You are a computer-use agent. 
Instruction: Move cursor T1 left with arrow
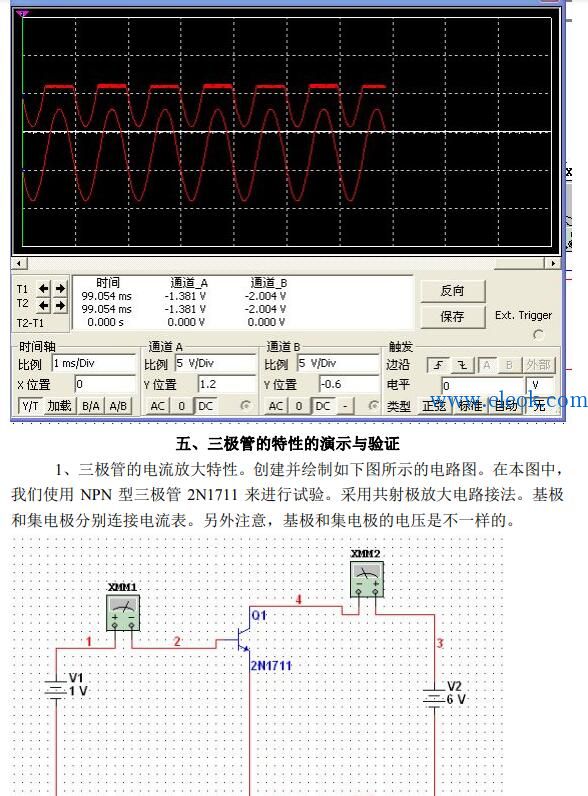tap(44, 289)
